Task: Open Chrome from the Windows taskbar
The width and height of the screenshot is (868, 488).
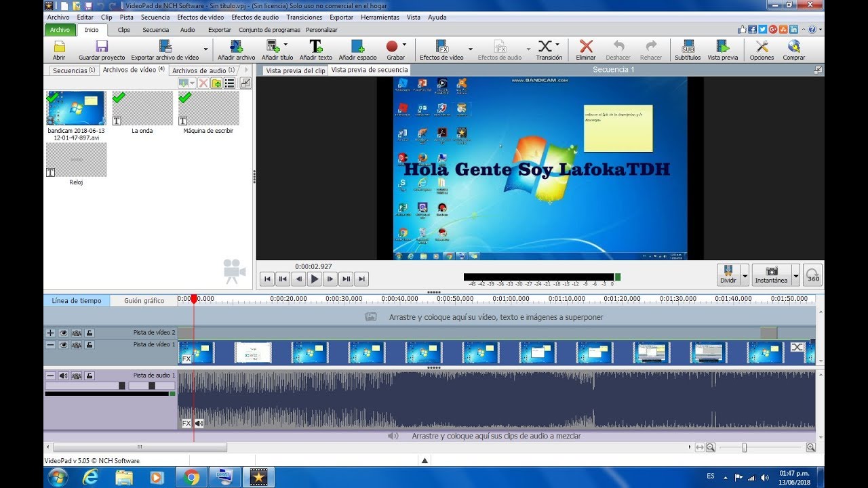Action: 191,477
